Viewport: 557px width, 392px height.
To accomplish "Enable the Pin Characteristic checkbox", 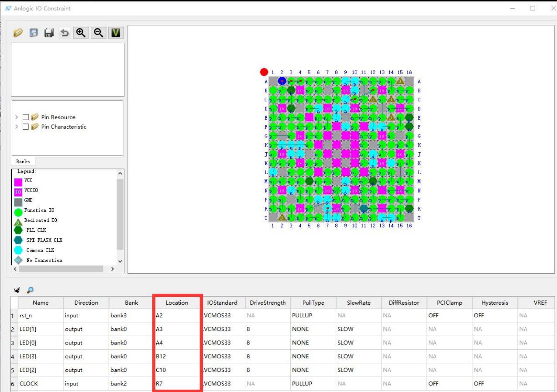I will click(x=26, y=127).
